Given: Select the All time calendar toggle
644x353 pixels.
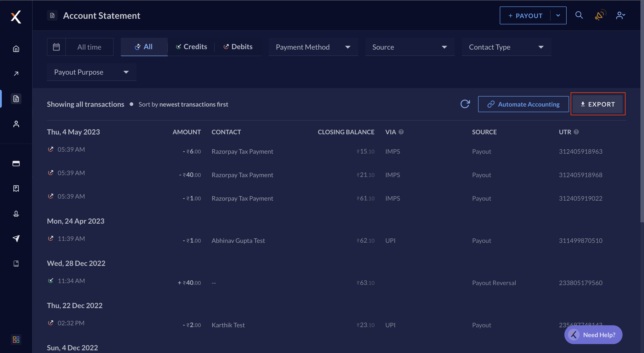Looking at the screenshot, I should click(x=80, y=46).
